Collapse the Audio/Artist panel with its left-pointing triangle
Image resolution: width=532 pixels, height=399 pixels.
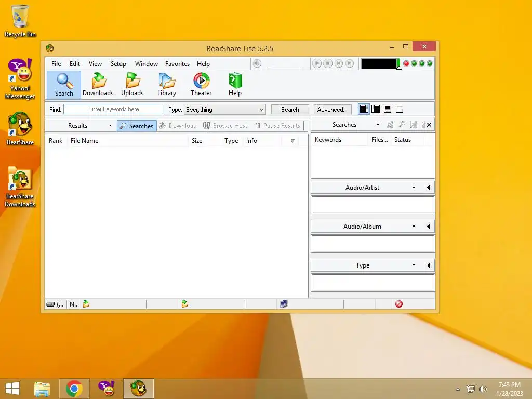(428, 188)
